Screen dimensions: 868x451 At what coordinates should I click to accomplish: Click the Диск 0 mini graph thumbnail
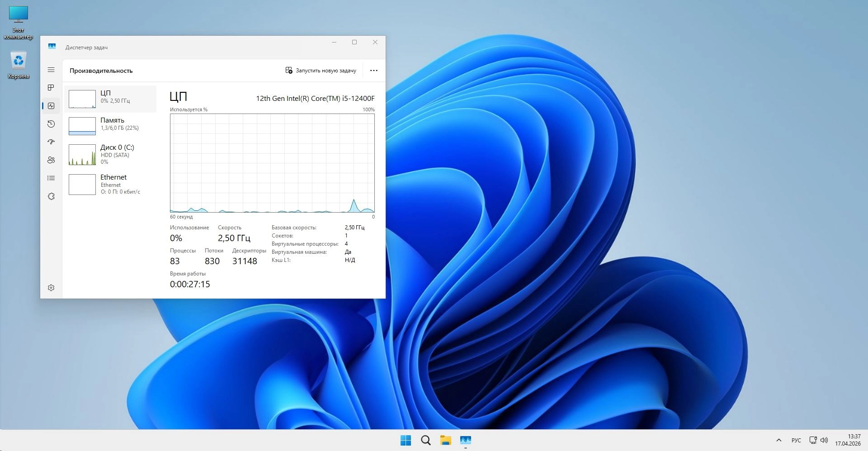[82, 155]
